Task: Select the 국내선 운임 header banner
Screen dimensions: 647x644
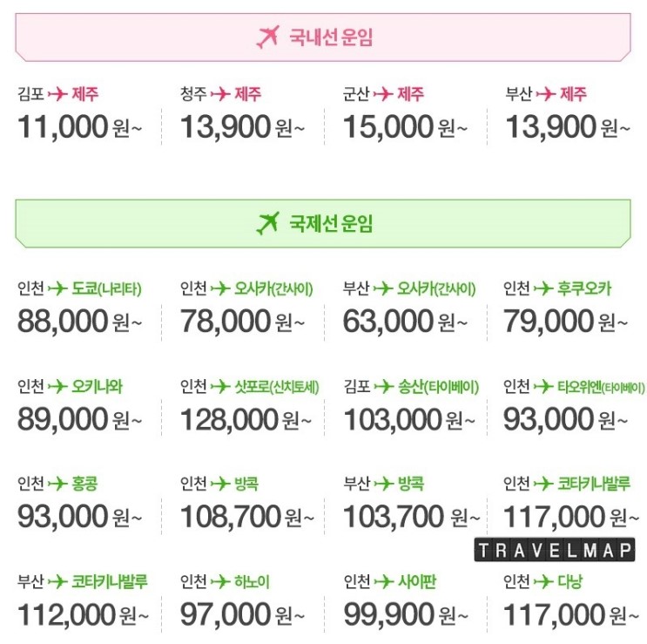Action: pyautogui.click(x=323, y=37)
